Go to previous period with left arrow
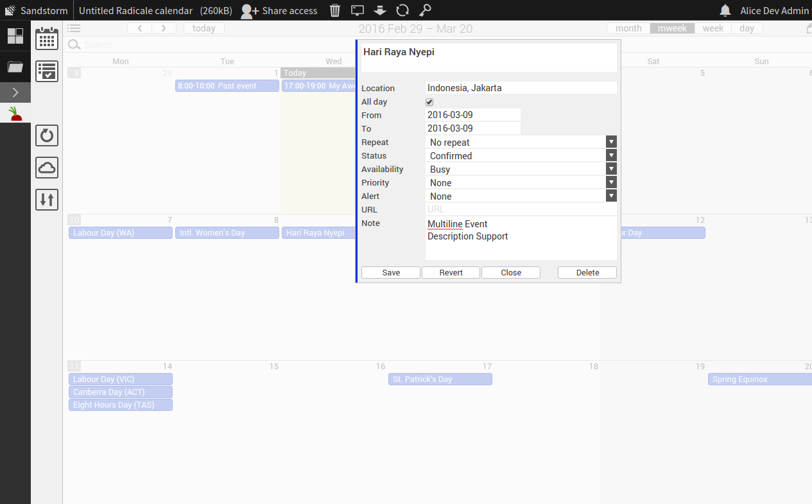The height and width of the screenshot is (504, 812). point(139,28)
